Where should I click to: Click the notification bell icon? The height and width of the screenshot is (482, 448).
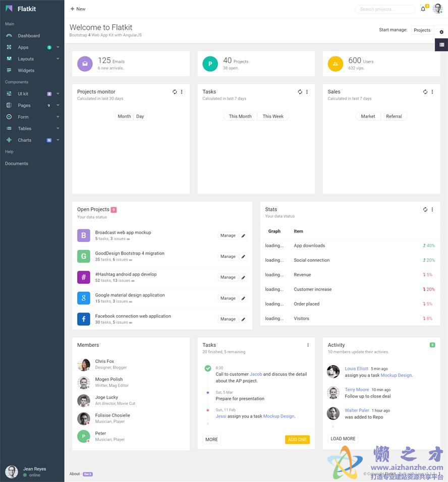(423, 9)
